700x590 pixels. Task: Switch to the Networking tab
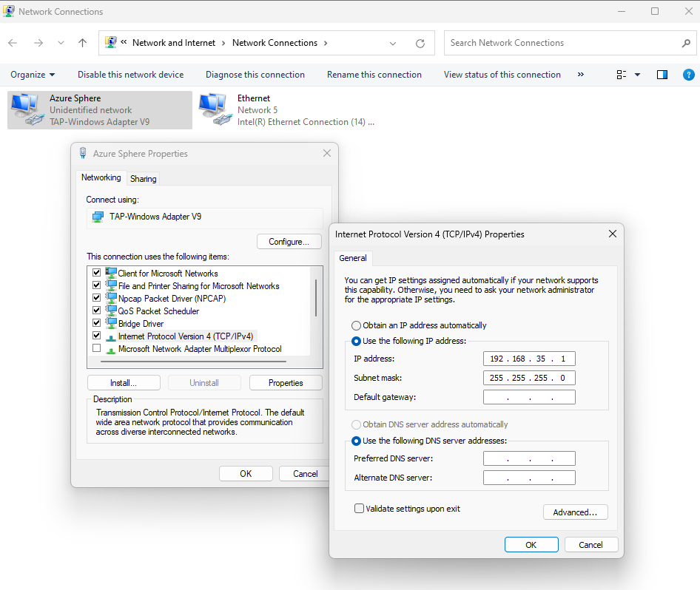pyautogui.click(x=101, y=177)
